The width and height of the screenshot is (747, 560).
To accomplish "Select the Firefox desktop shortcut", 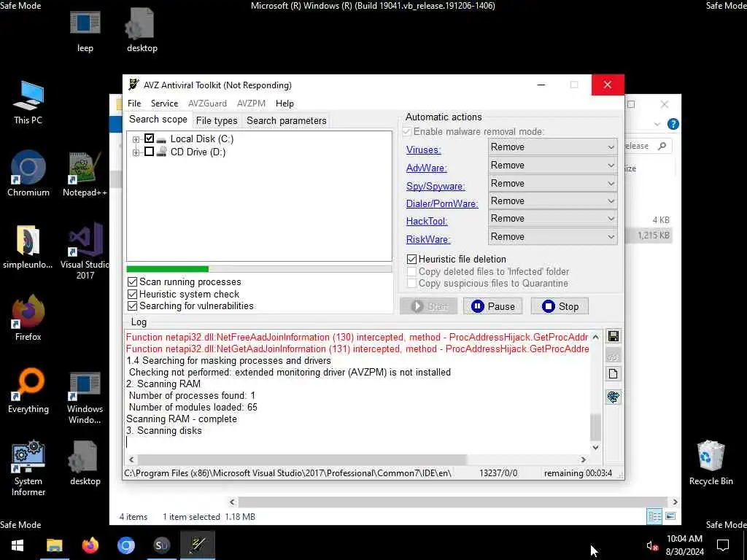I will 28,318.
